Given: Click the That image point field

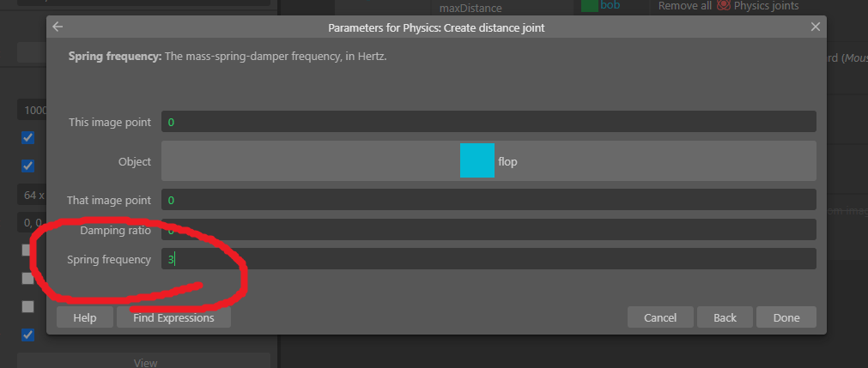Looking at the screenshot, I should 488,200.
